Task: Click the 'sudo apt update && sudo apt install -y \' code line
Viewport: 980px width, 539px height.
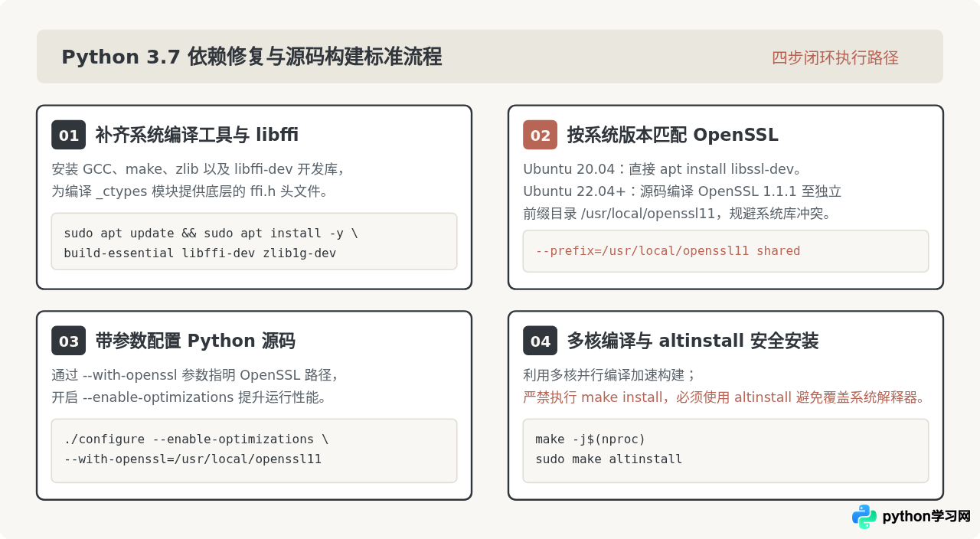Action: (x=211, y=233)
